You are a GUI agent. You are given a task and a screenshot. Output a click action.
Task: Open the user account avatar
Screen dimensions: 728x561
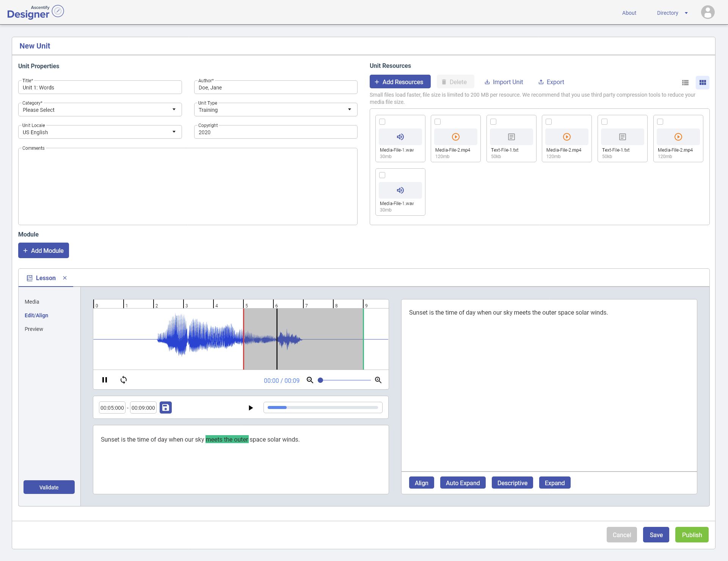[708, 13]
